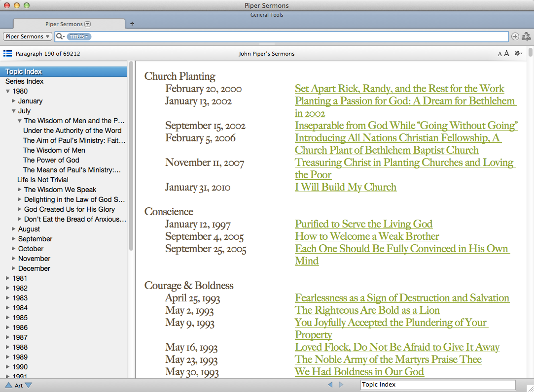Open the TITLES search field selector
Viewport: 534px width, 392px height.
[x=79, y=36]
